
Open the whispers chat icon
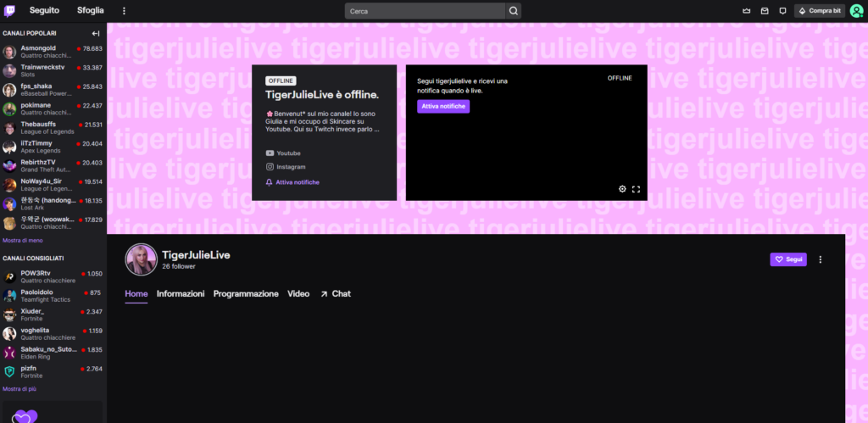pyautogui.click(x=782, y=11)
